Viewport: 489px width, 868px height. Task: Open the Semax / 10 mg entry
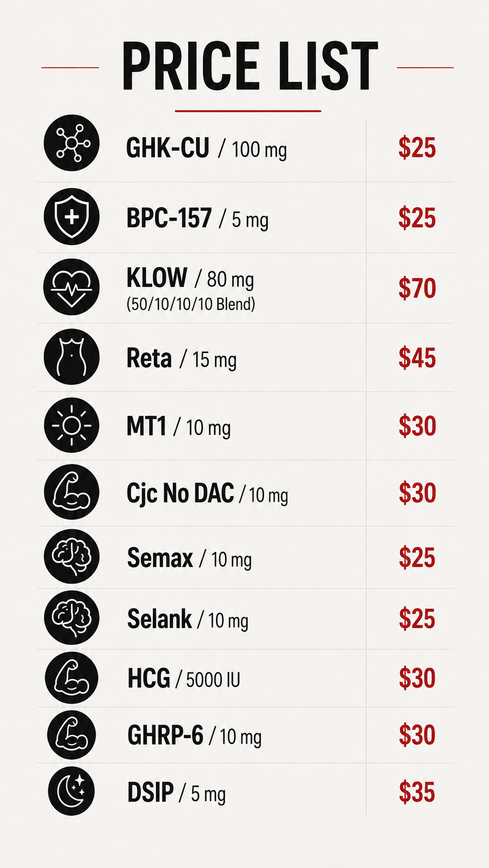(x=190, y=559)
